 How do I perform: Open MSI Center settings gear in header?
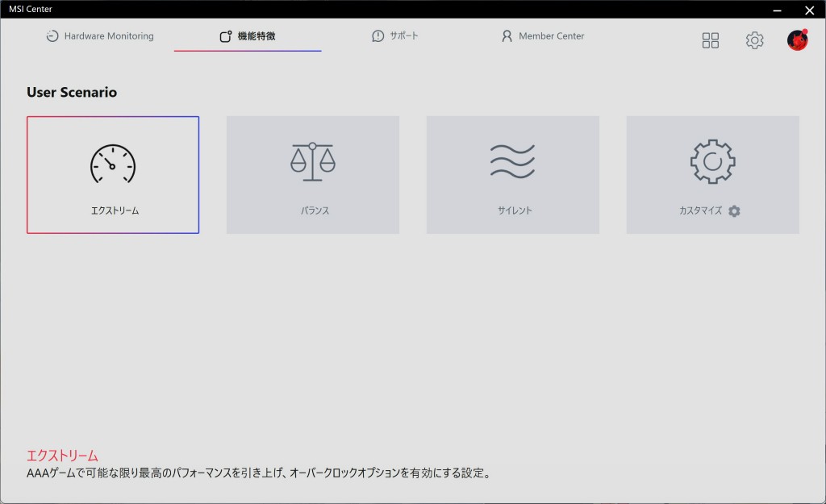(754, 40)
